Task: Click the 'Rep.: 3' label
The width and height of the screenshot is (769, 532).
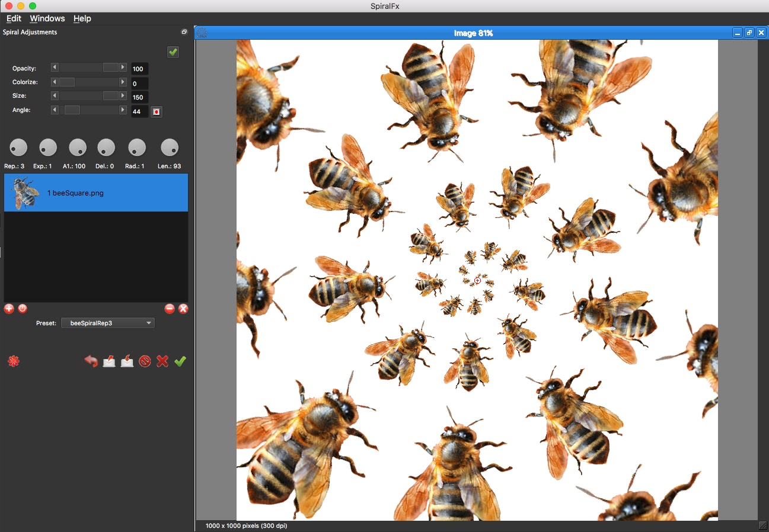Action: coord(14,166)
